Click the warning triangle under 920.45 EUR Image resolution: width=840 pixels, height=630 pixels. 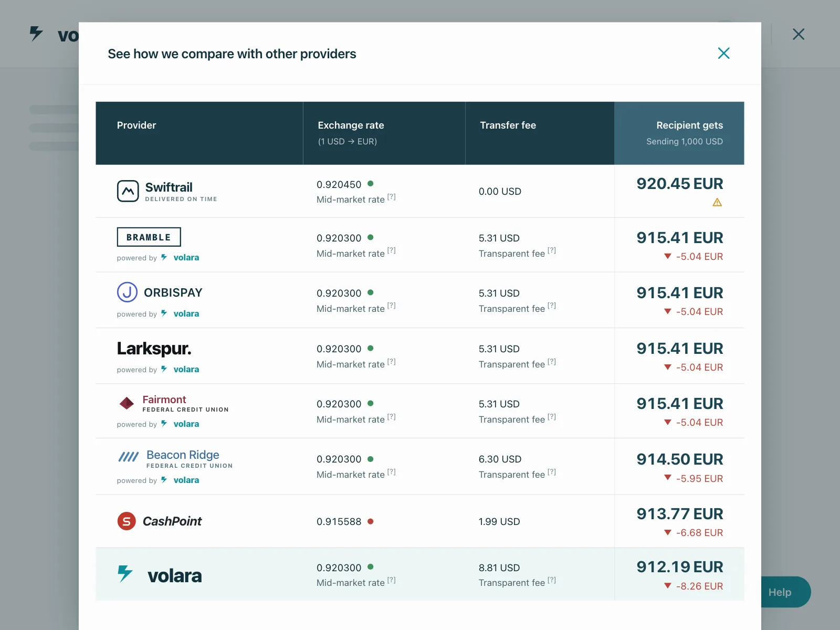point(717,202)
